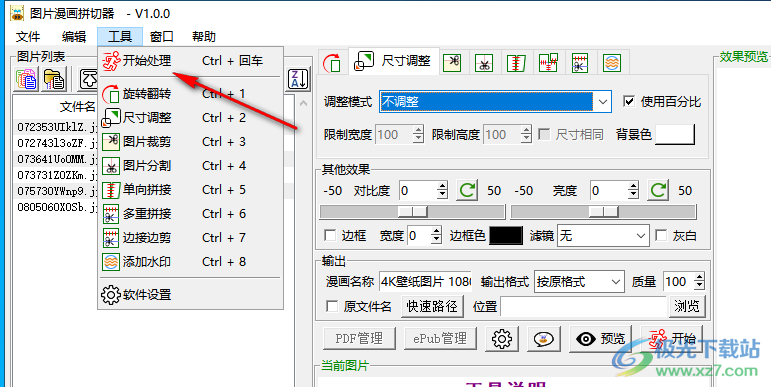Viewport: 771px width, 387px height.
Task: Click the add folder icon in 图片列表
Action: click(54, 79)
